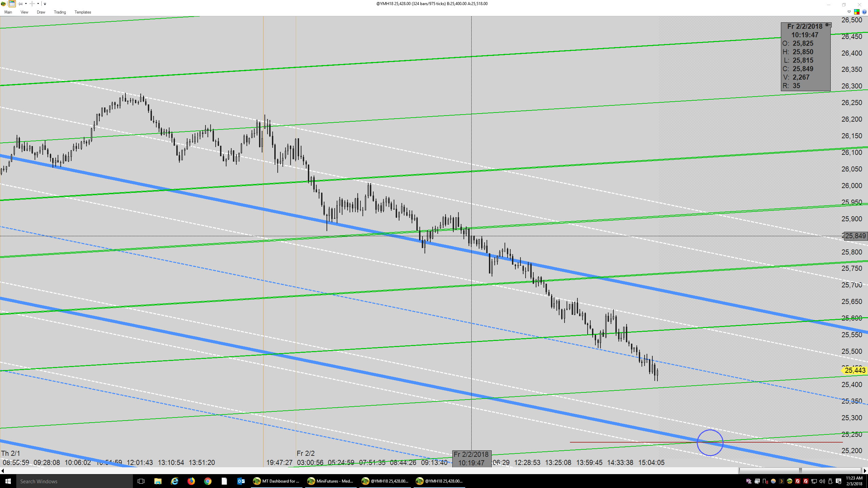Click the yellow 25,443 last price marker
This screenshot has width=868, height=488.
[854, 370]
